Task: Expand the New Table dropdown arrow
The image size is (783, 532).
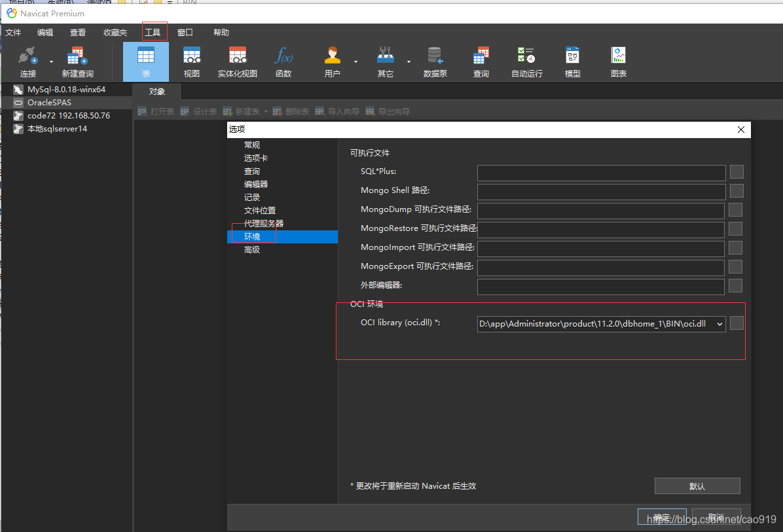Action: pyautogui.click(x=266, y=112)
